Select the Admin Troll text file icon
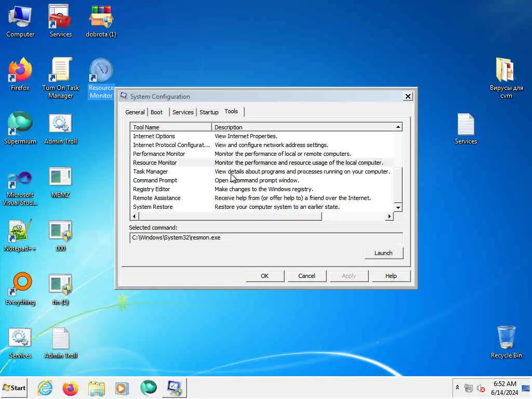This screenshot has width=532, height=399. click(x=60, y=343)
